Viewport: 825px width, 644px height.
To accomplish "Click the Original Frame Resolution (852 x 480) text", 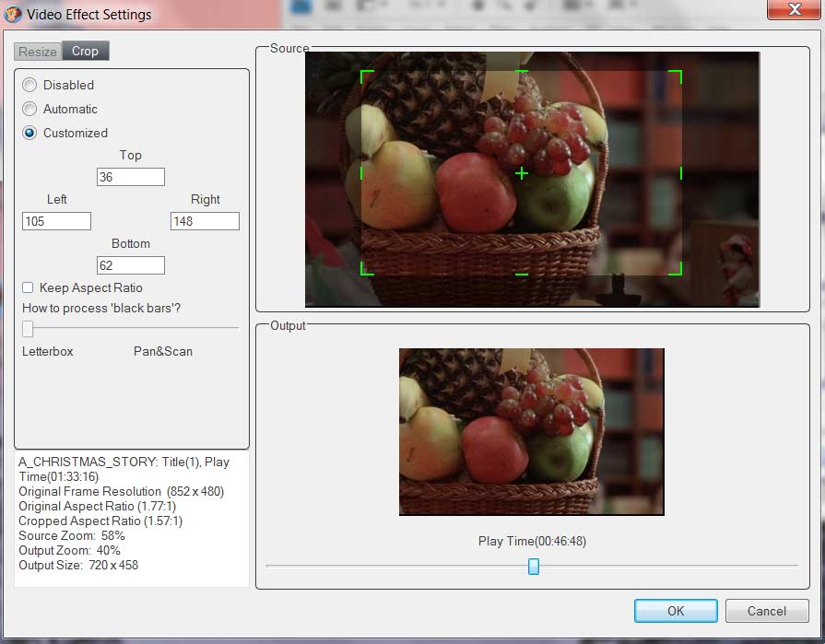I will click(122, 492).
